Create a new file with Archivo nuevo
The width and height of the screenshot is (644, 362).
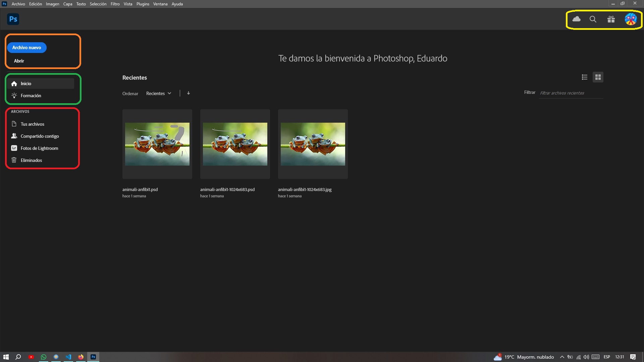(x=27, y=48)
